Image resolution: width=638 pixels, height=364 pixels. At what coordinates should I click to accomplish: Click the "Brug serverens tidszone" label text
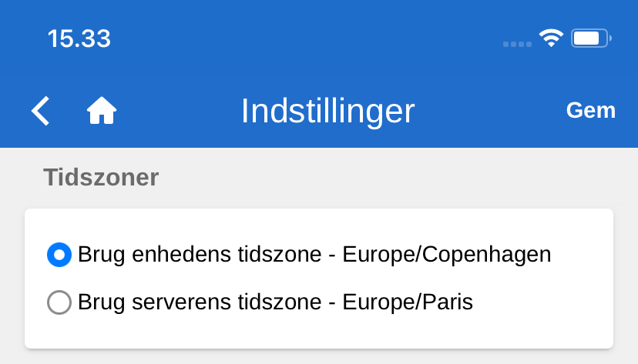202,302
